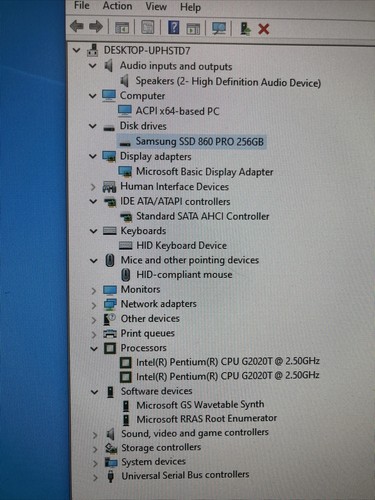Expand the Network adapters category
The image size is (375, 500).
[94, 305]
